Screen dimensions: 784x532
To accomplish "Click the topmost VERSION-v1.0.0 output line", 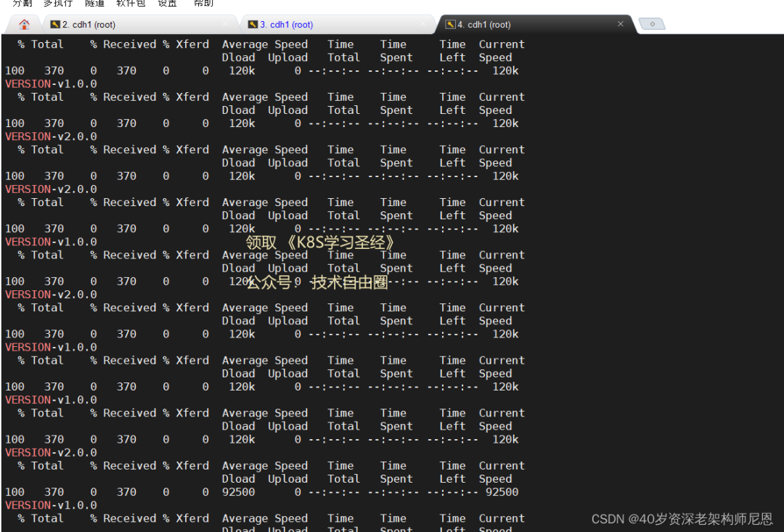I will pos(51,84).
